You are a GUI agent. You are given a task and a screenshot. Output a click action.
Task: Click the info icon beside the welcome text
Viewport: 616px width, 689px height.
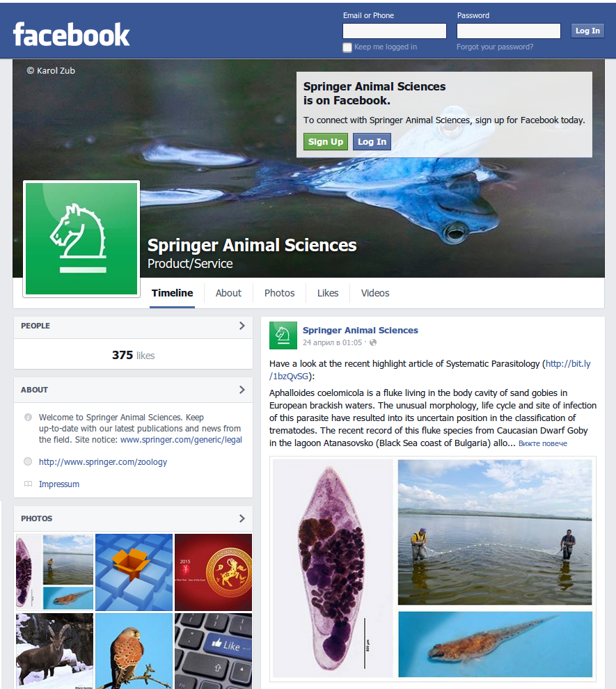[x=28, y=417]
